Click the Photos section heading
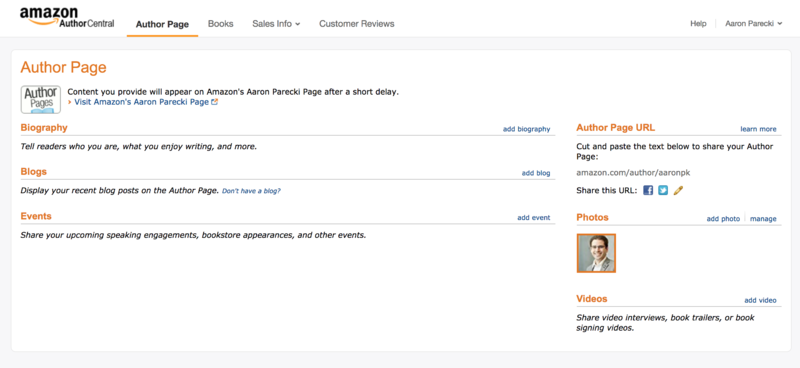 [592, 217]
